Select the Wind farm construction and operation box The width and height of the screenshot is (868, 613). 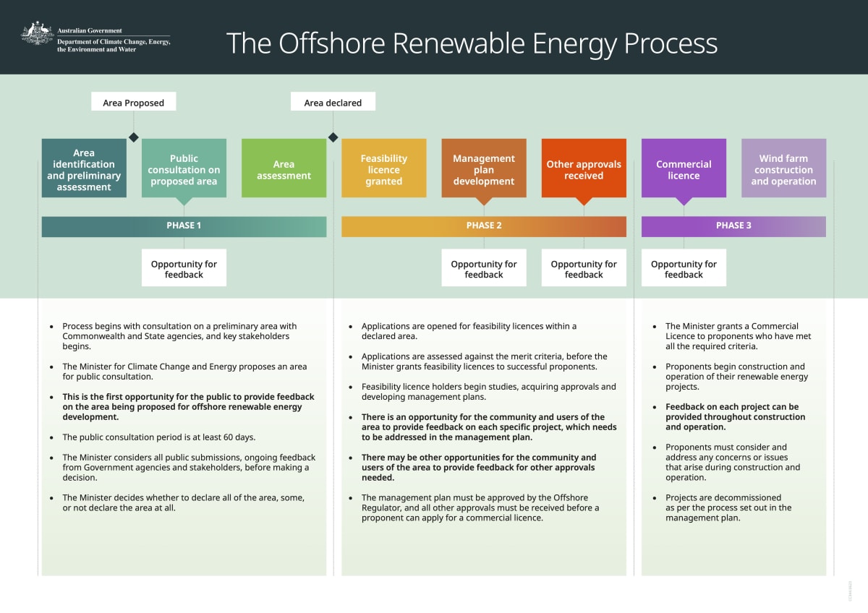pos(783,169)
